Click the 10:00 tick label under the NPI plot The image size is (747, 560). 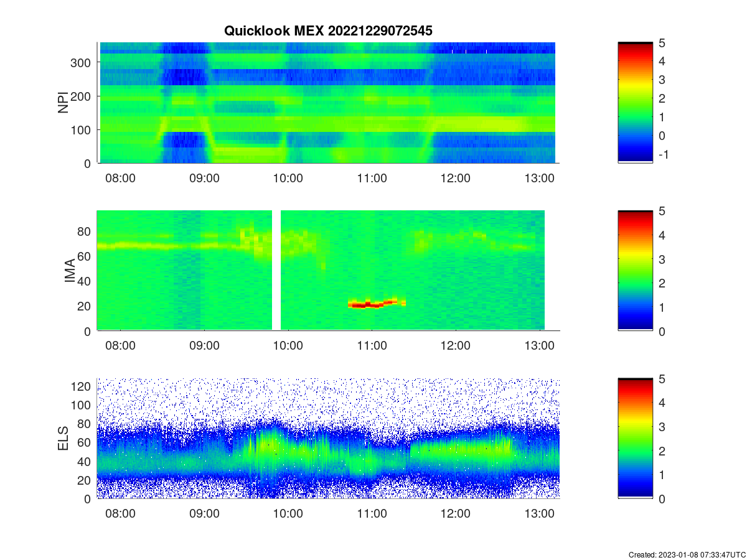pos(288,178)
